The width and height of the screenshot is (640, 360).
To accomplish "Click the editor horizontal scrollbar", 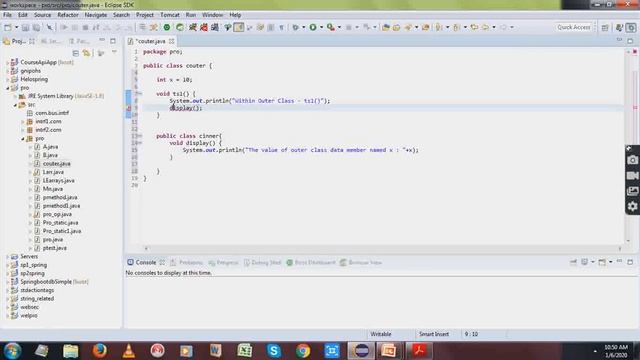I will tap(383, 248).
